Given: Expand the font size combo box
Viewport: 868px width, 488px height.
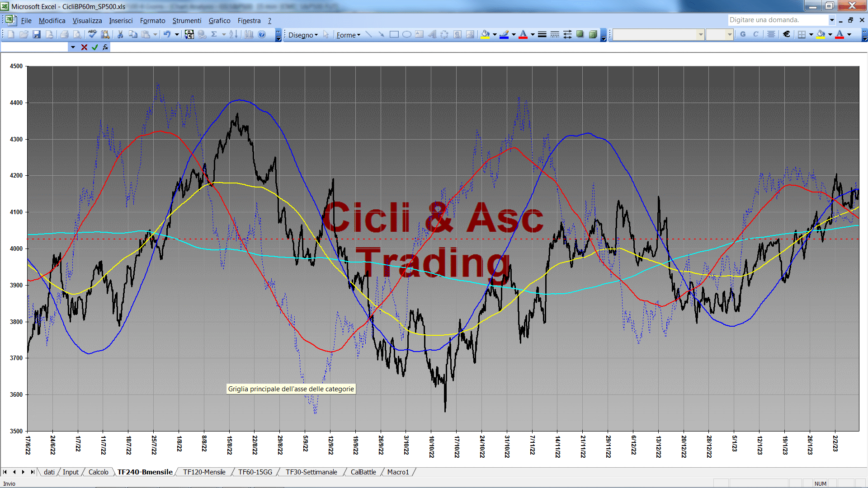Looking at the screenshot, I should coord(729,34).
